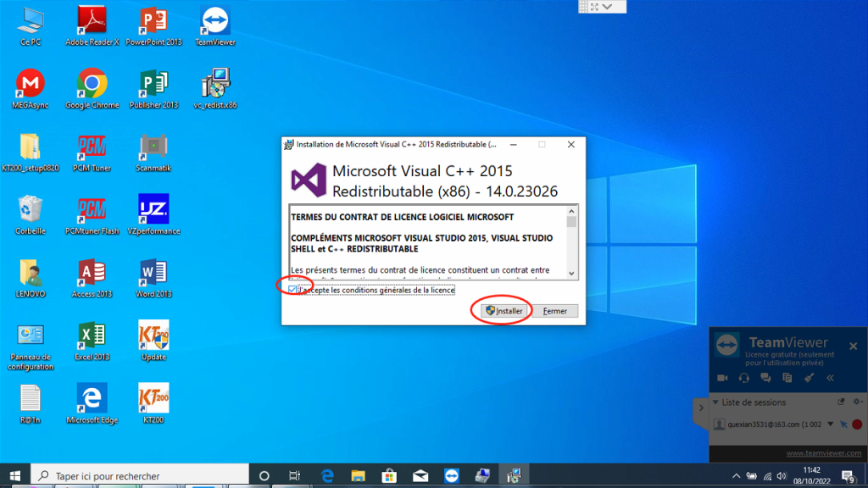Select PCMtuner Flash desktop shortcut

click(x=92, y=215)
